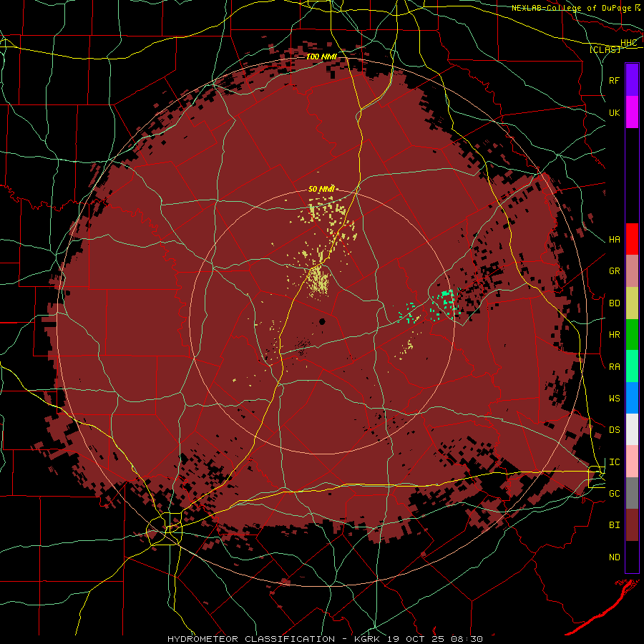Viewport: 644px width, 644px height.
Task: Click the magenta UK legend color swatch
Action: (x=632, y=112)
